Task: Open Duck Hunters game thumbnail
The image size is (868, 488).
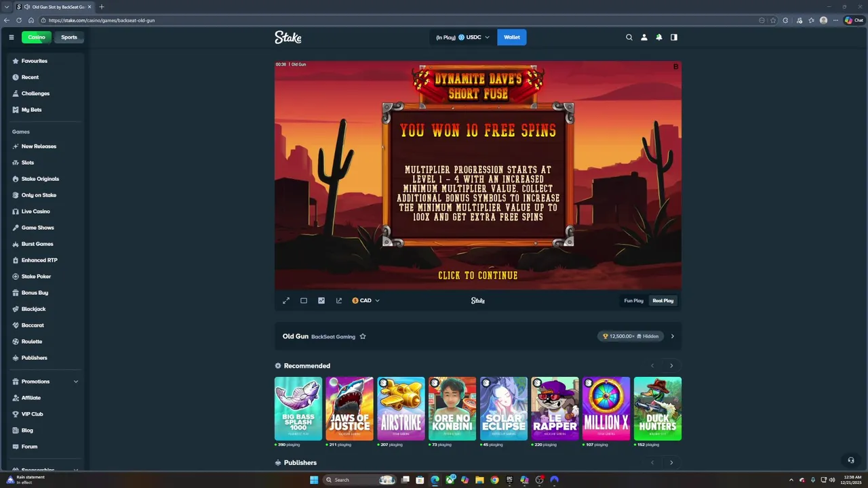Action: (658, 409)
